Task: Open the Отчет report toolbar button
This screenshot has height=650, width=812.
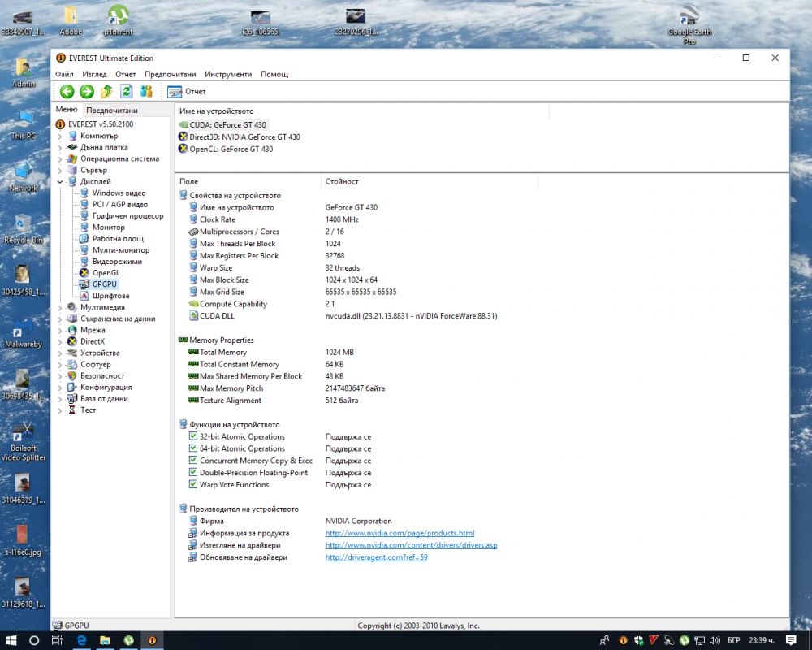Action: pyautogui.click(x=187, y=92)
